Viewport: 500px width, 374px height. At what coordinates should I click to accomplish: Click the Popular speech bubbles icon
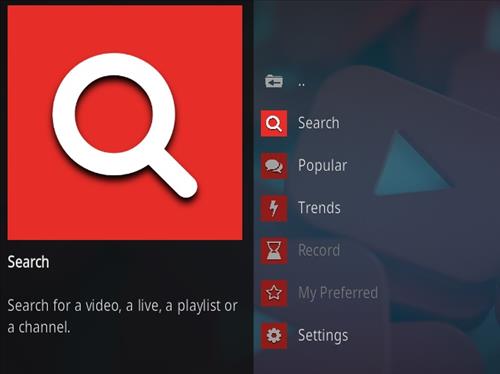tap(274, 166)
